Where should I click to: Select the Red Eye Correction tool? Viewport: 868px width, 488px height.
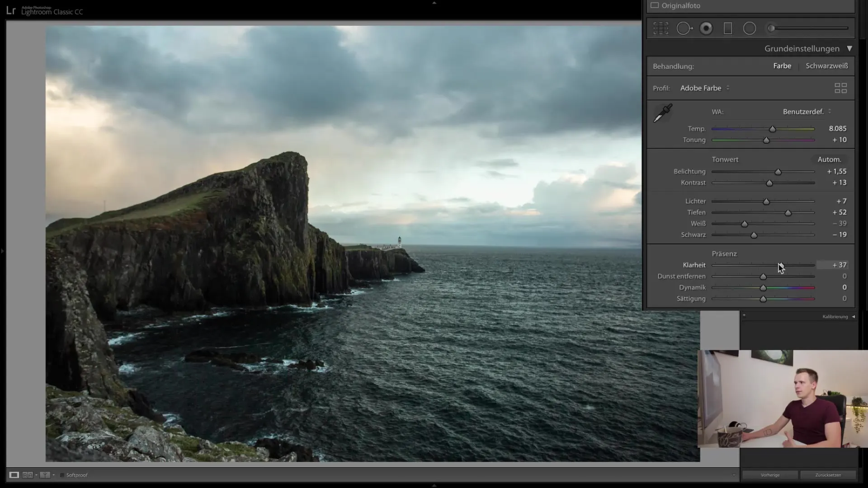[706, 28]
